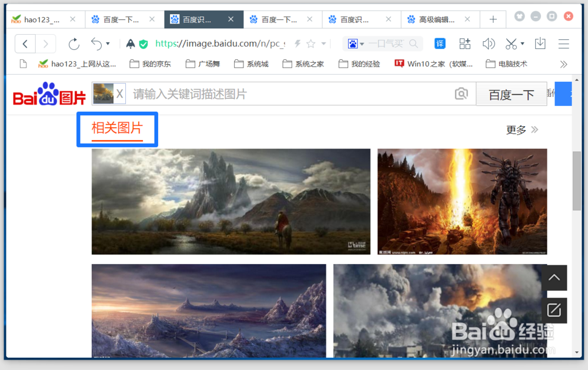The width and height of the screenshot is (588, 370).
Task: Open a new tab with plus button
Action: pyautogui.click(x=493, y=19)
